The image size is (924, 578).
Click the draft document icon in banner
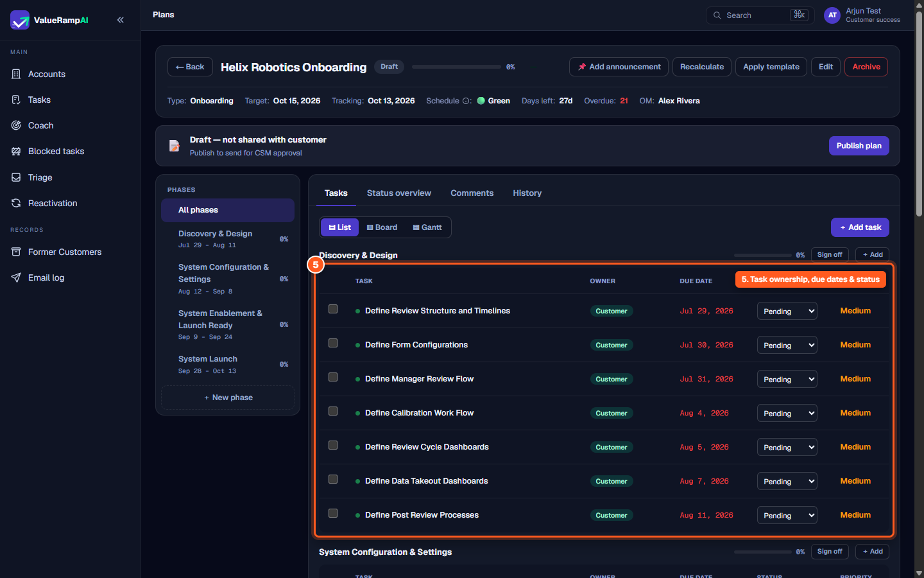click(x=174, y=146)
